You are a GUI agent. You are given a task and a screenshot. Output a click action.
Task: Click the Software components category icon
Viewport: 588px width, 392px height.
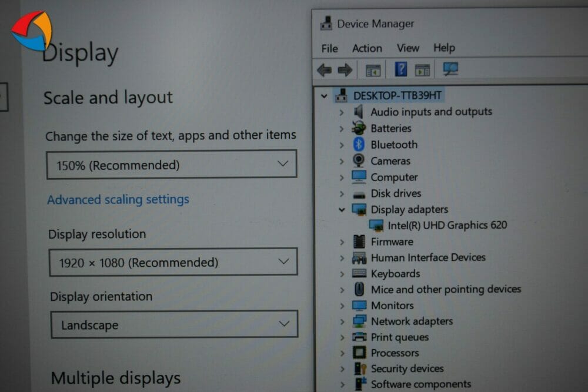[x=360, y=384]
